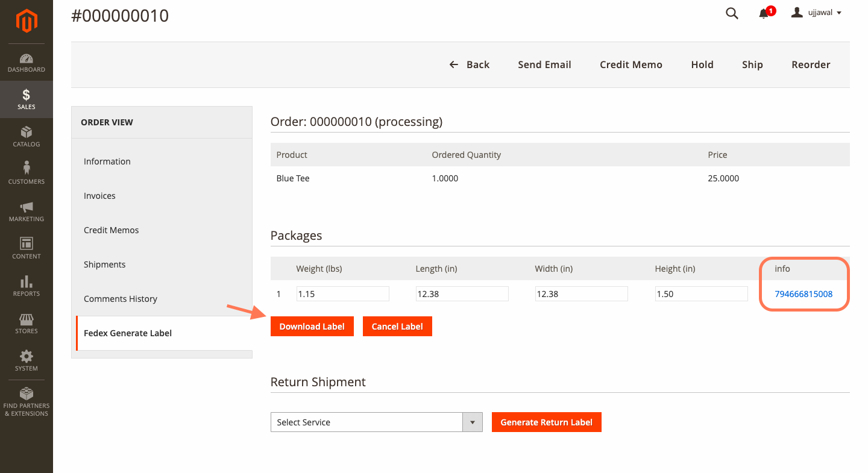This screenshot has height=473, width=868.
Task: Click the Magento logo icon
Action: (x=27, y=20)
